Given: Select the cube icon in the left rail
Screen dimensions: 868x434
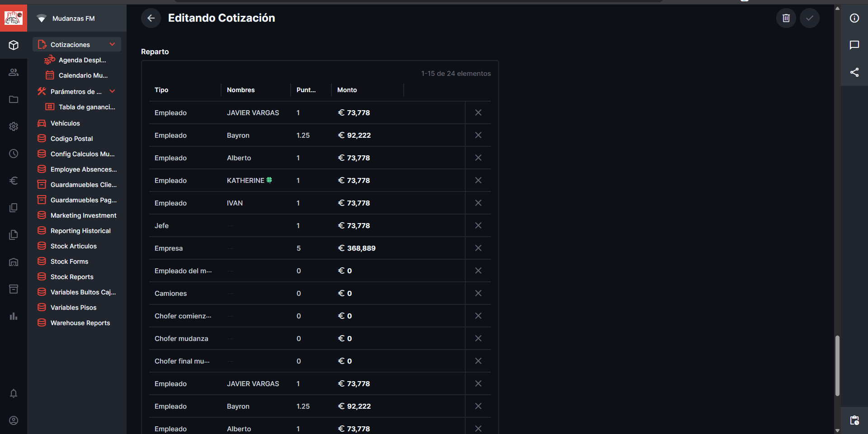Looking at the screenshot, I should [x=14, y=45].
